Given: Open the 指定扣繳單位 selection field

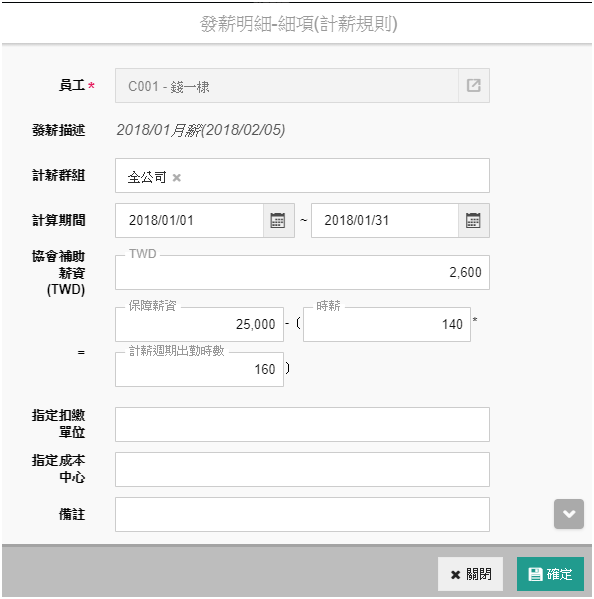Looking at the screenshot, I should click(302, 424).
